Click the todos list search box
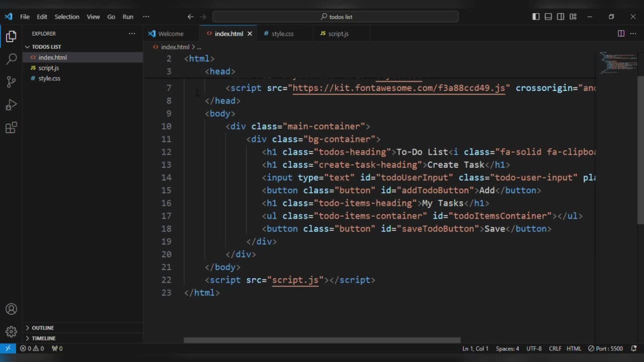The height and width of the screenshot is (362, 644). pos(336,17)
